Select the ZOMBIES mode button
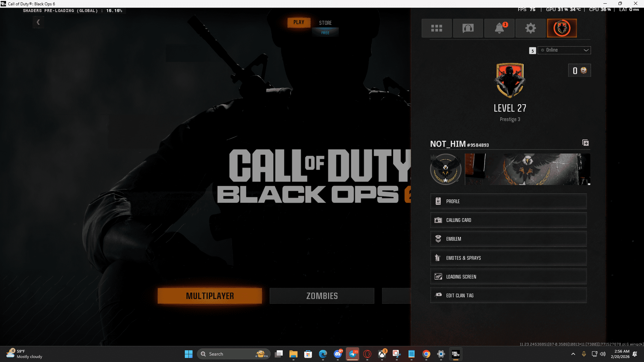The image size is (644, 362). [x=322, y=296]
